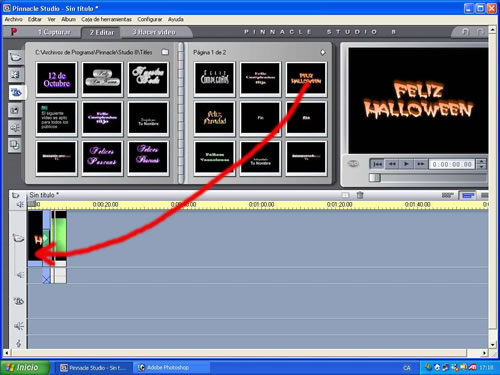Open the sound effects album tab icon
This screenshot has height=375, width=500.
point(15,128)
